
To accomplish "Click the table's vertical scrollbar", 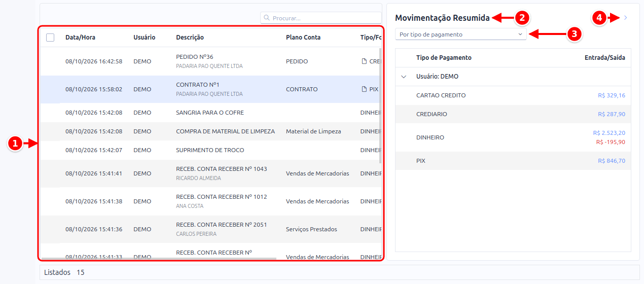I will (380, 105).
